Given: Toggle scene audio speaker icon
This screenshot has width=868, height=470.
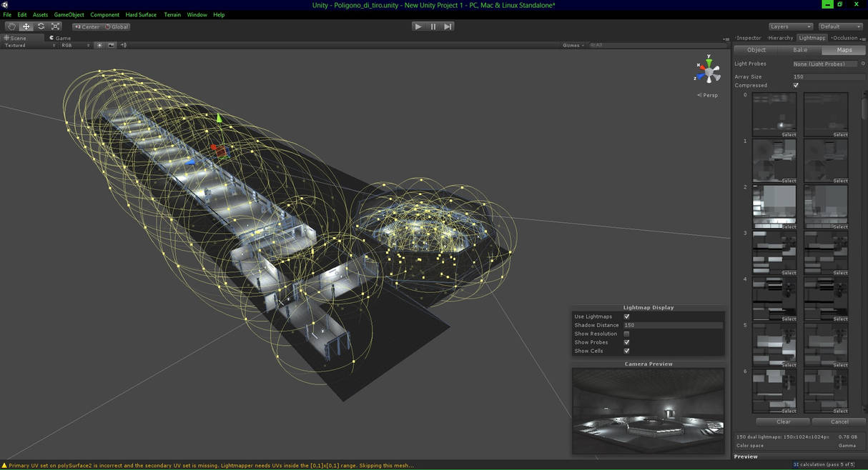Looking at the screenshot, I should point(123,45).
